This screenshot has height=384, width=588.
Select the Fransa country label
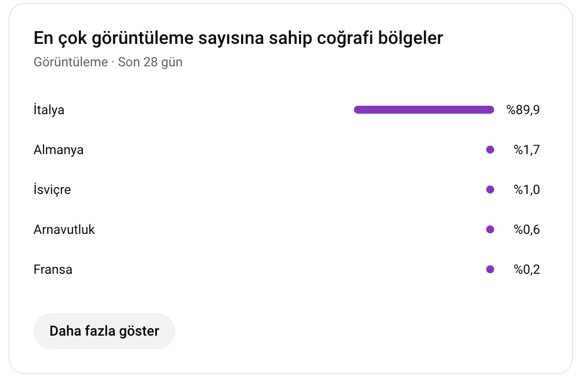tap(53, 269)
